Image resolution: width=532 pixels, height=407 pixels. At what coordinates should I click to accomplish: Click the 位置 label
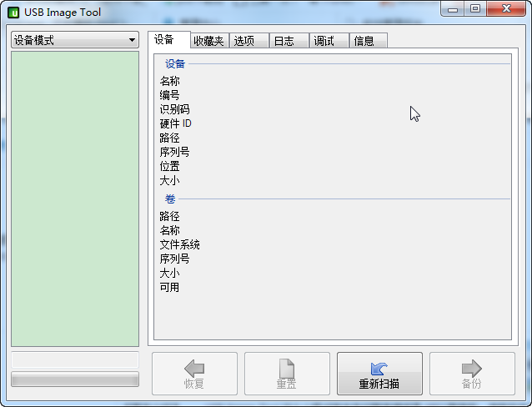169,166
